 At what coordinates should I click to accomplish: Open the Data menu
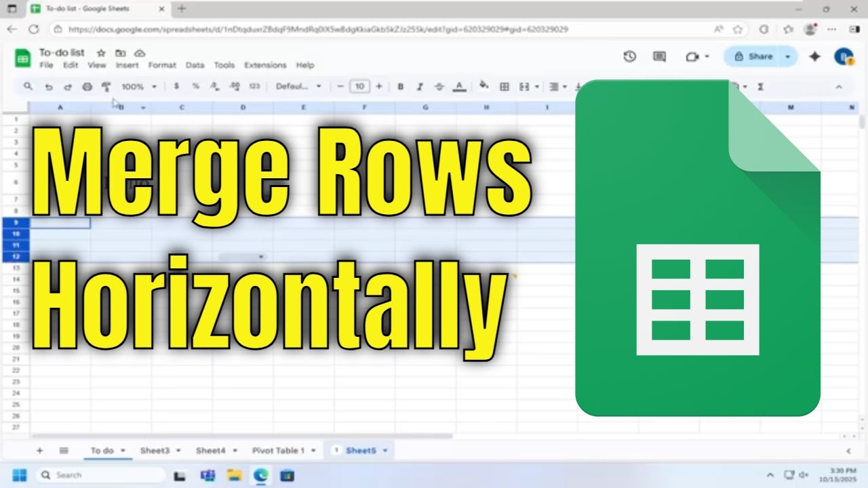click(x=195, y=65)
